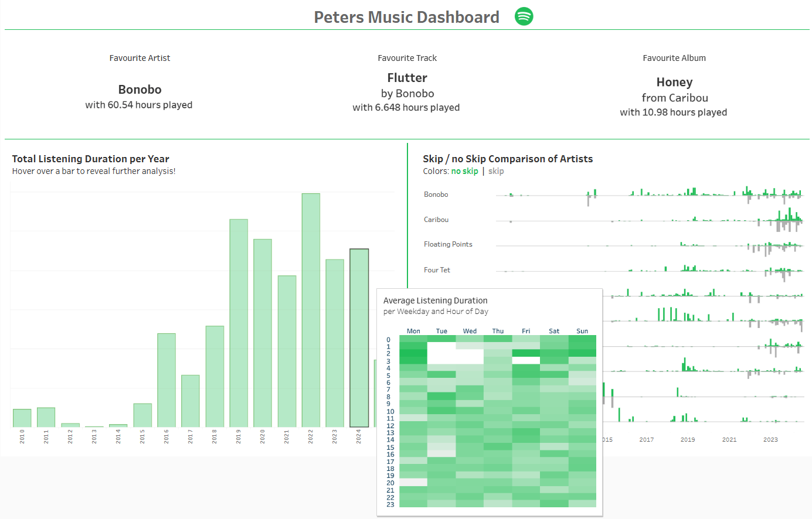The height and width of the screenshot is (519, 812).
Task: Select the 2023 listening duration bar
Action: 335,343
